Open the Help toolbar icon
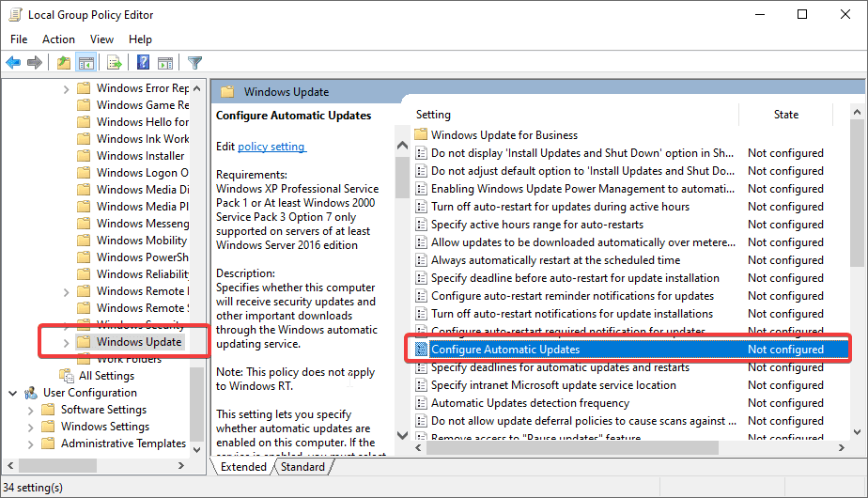Image resolution: width=868 pixels, height=498 pixels. (143, 63)
